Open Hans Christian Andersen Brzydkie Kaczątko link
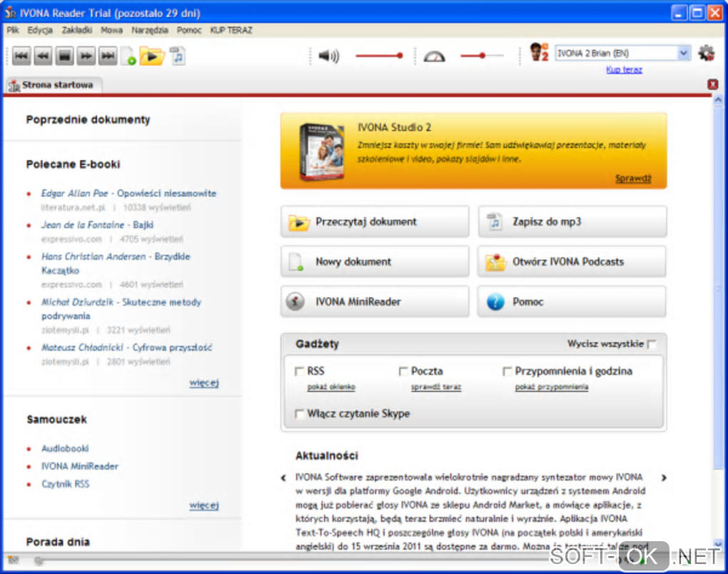The image size is (728, 574). (x=116, y=263)
